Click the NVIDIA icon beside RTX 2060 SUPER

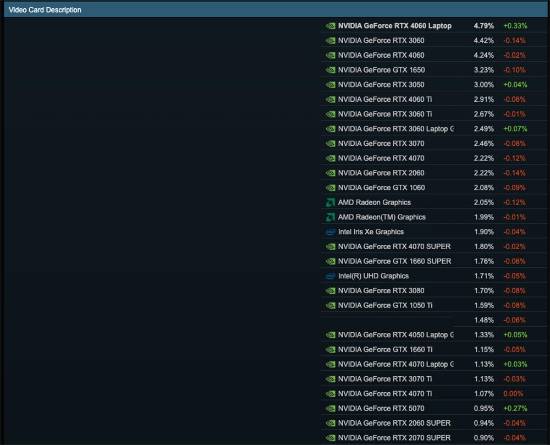(x=330, y=423)
